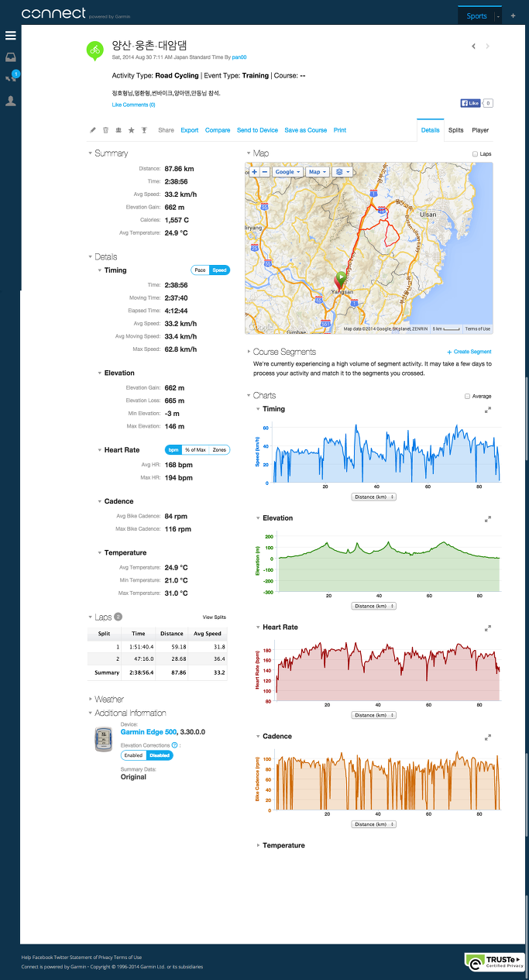Set Elevation Corrections to Enabled
The image size is (529, 980).
[133, 755]
